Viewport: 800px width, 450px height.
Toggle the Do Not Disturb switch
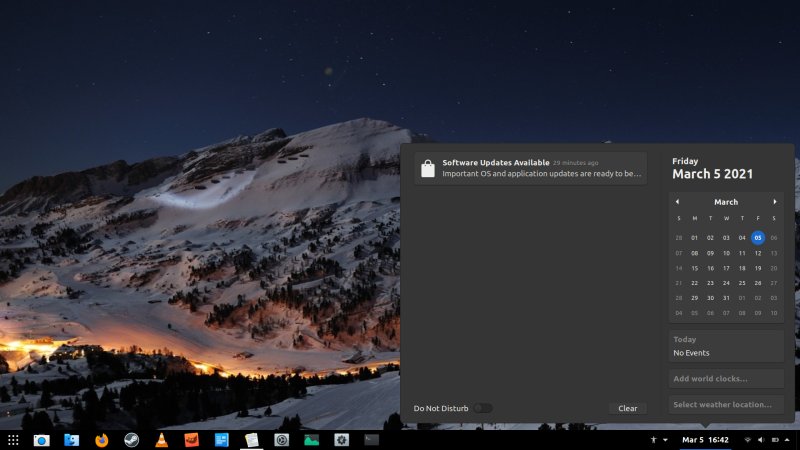point(483,408)
